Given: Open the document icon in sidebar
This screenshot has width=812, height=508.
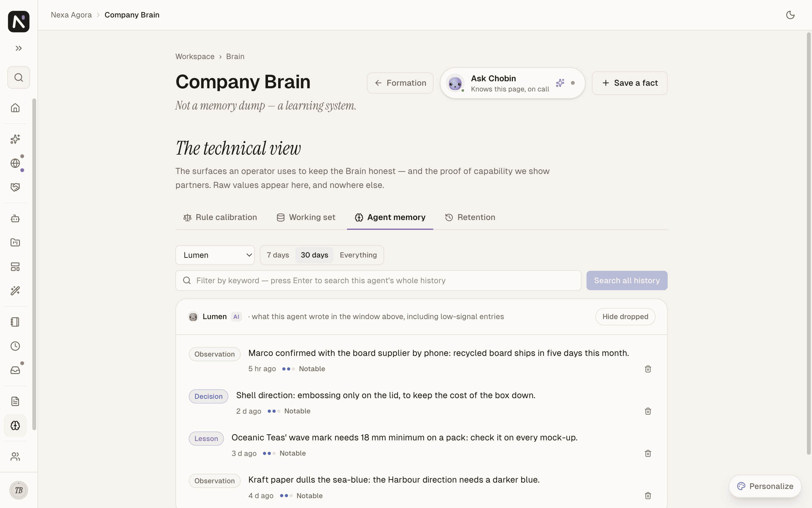Looking at the screenshot, I should 16,402.
